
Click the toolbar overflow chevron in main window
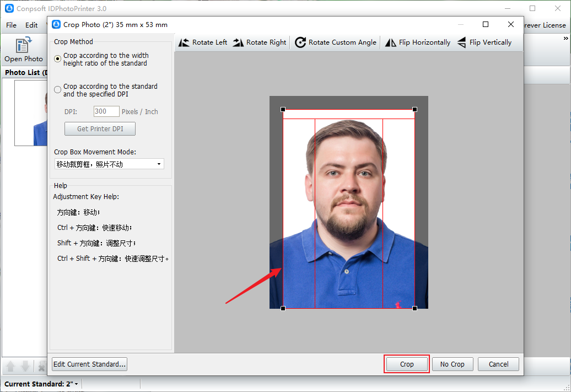pos(565,38)
